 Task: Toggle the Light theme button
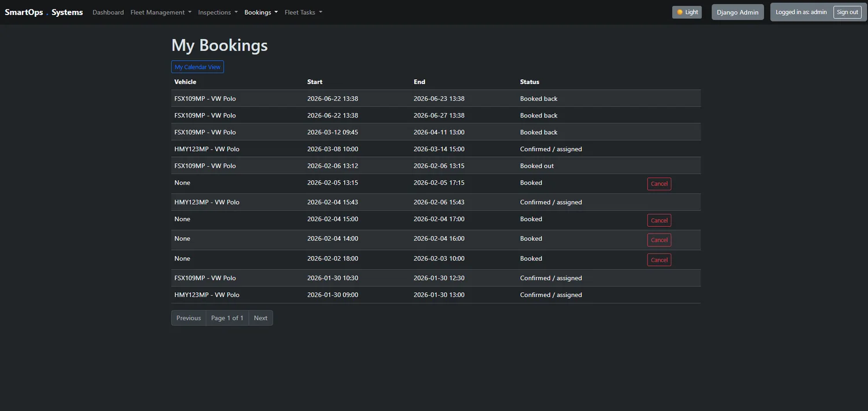point(687,12)
